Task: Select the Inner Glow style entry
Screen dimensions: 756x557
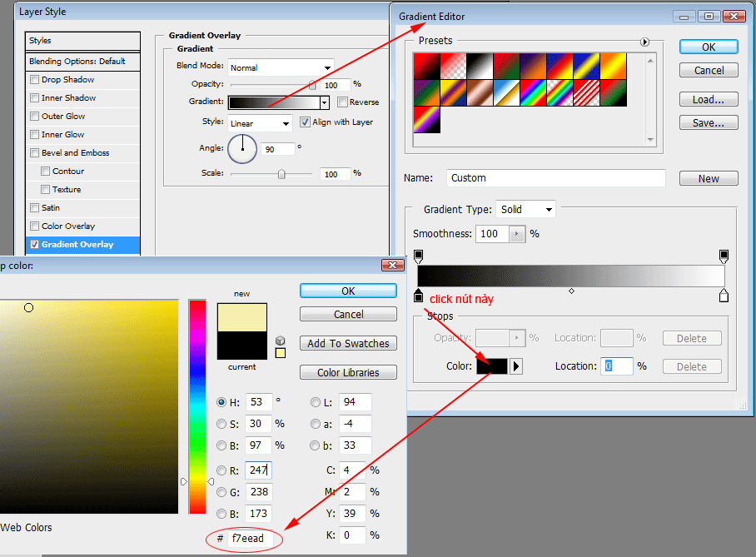Action: click(x=82, y=135)
